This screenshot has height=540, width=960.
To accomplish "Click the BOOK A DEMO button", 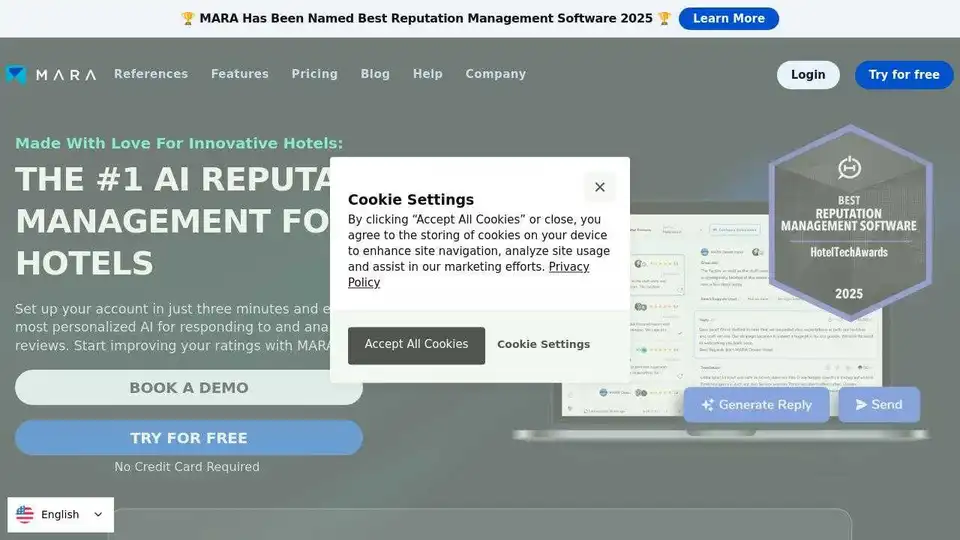I will click(189, 388).
